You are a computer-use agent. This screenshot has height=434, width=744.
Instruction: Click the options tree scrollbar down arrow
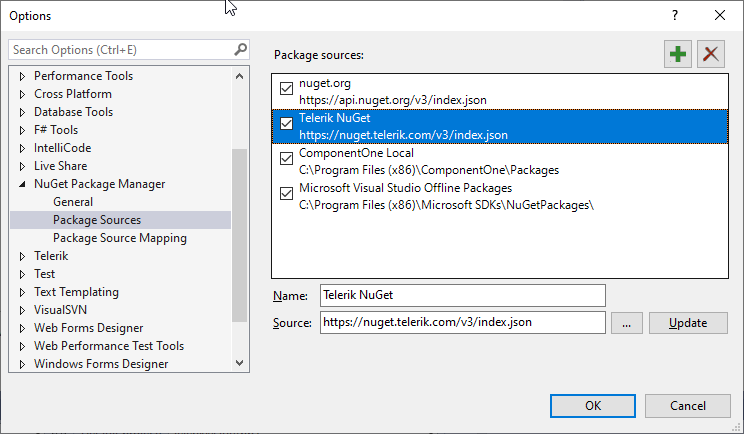click(239, 363)
